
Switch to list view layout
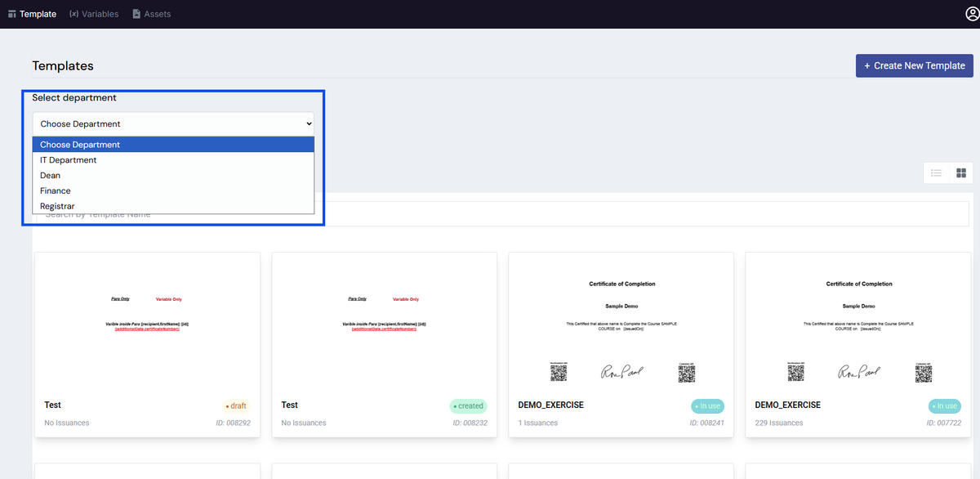(x=937, y=173)
